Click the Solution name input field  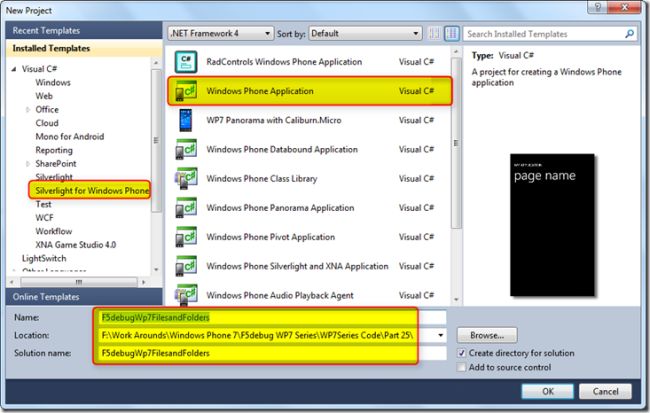274,353
